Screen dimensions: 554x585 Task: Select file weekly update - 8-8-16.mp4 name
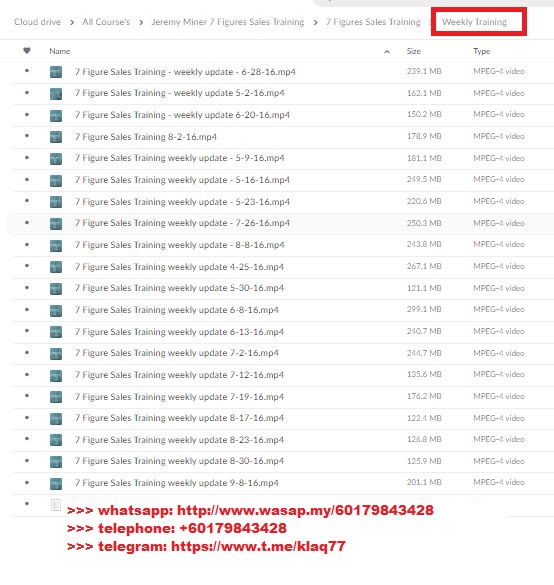pyautogui.click(x=179, y=245)
